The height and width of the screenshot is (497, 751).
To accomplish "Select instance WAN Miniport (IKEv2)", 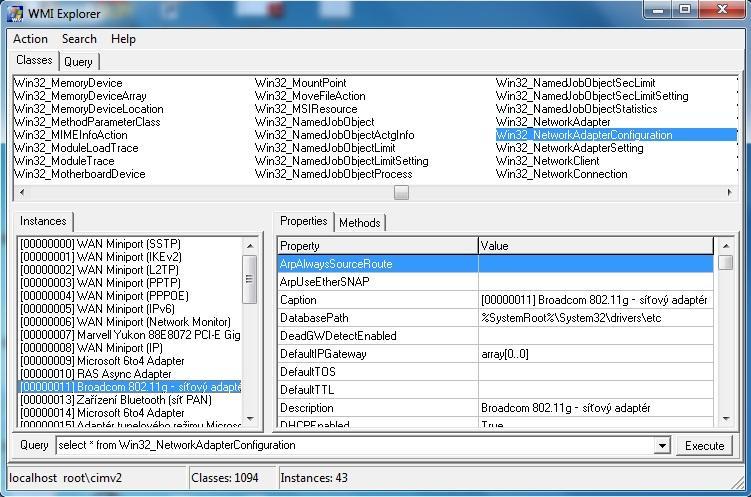I will click(x=101, y=257).
